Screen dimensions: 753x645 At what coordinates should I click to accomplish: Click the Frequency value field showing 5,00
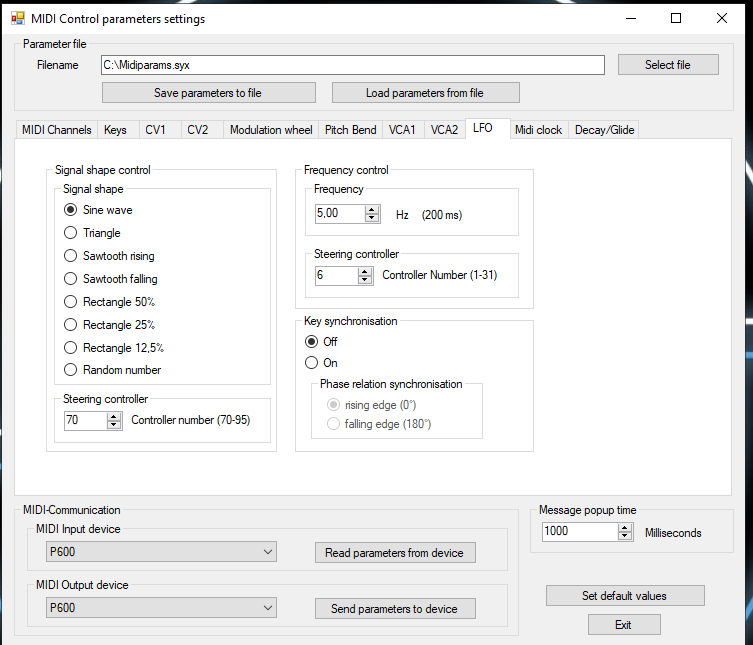click(x=340, y=214)
